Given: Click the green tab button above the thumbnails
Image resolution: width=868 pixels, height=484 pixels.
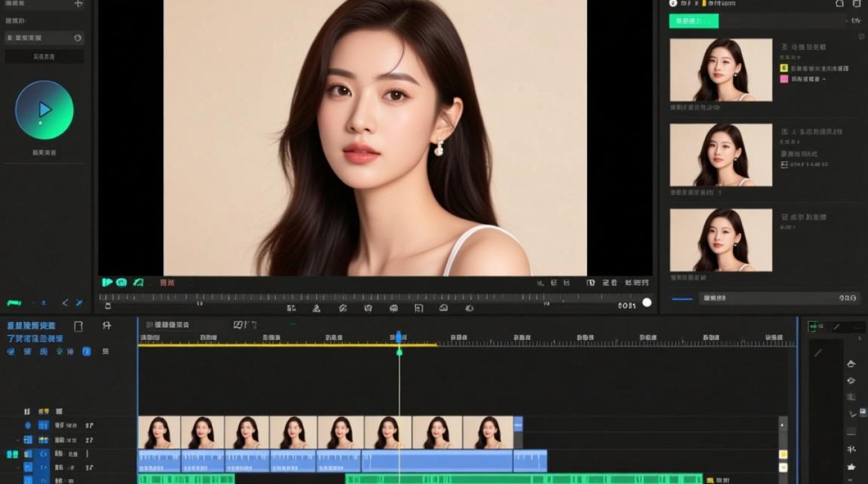Looking at the screenshot, I should (694, 21).
